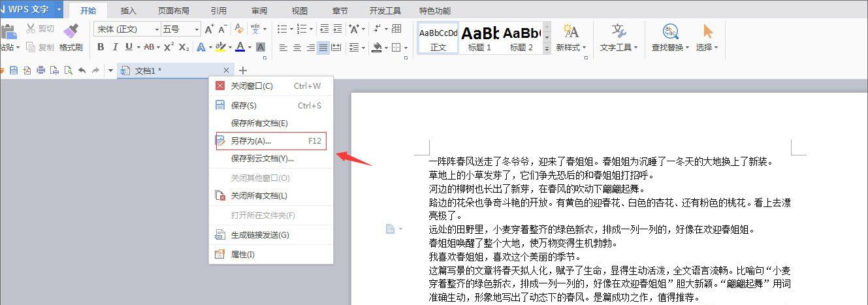Center align the paragraph

pos(297,47)
